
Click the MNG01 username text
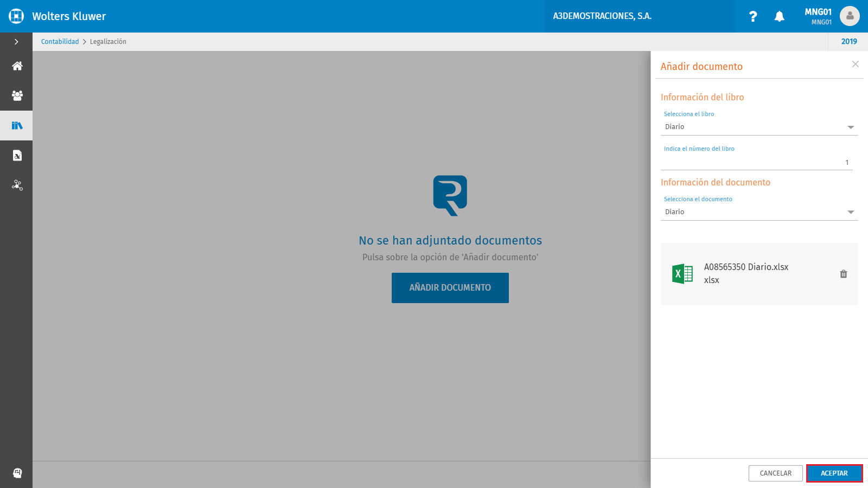pos(818,12)
